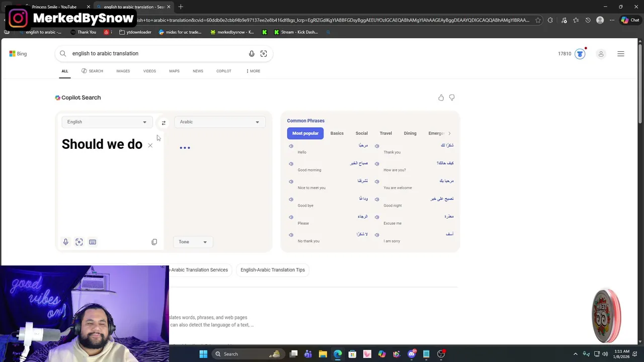Click in the Bing search input field
Image resolution: width=644 pixels, height=362 pixels.
click(x=158, y=53)
